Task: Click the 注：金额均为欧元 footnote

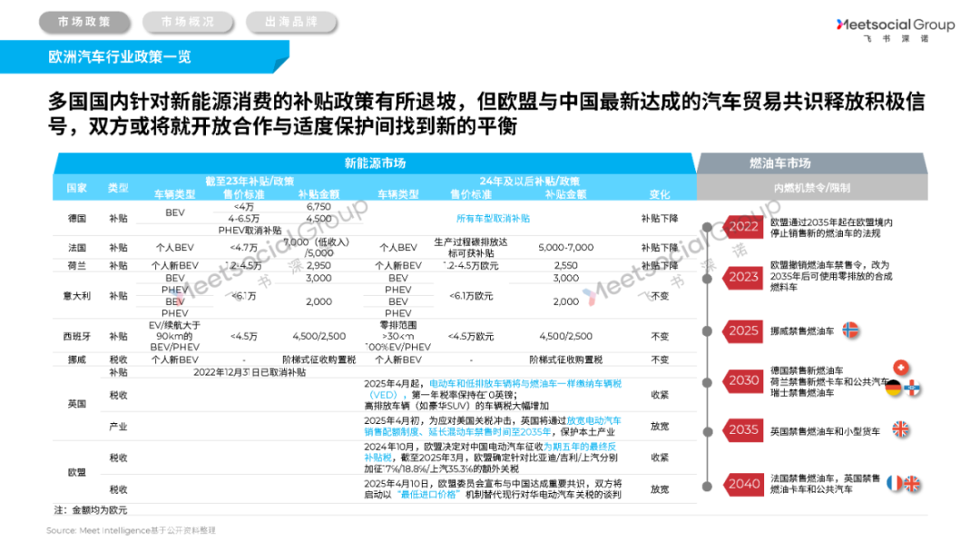Action: pyautogui.click(x=91, y=510)
